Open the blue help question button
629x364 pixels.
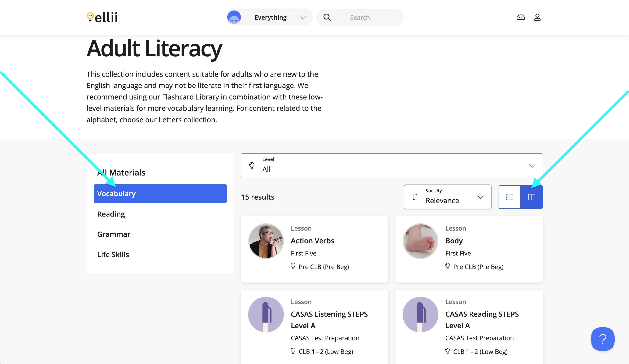coord(603,339)
